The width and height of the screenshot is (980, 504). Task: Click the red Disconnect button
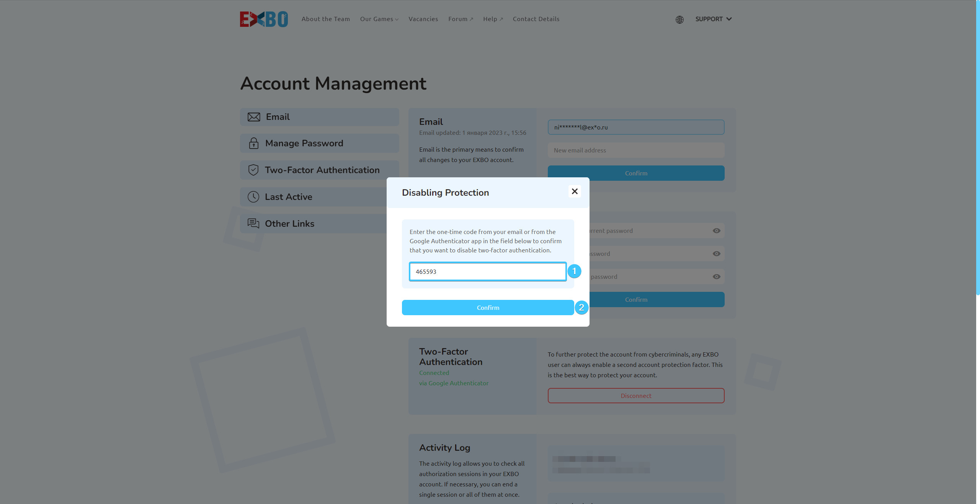636,396
